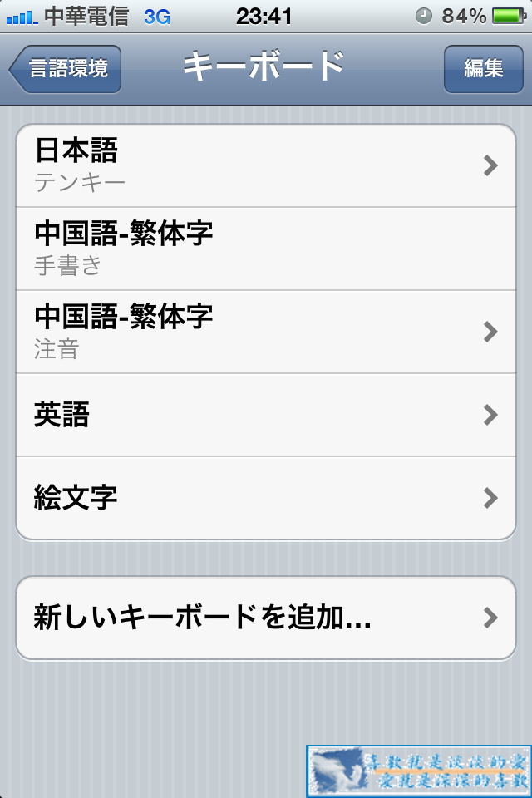Tap the 編集 edit button
This screenshot has height=798, width=532.
click(483, 69)
